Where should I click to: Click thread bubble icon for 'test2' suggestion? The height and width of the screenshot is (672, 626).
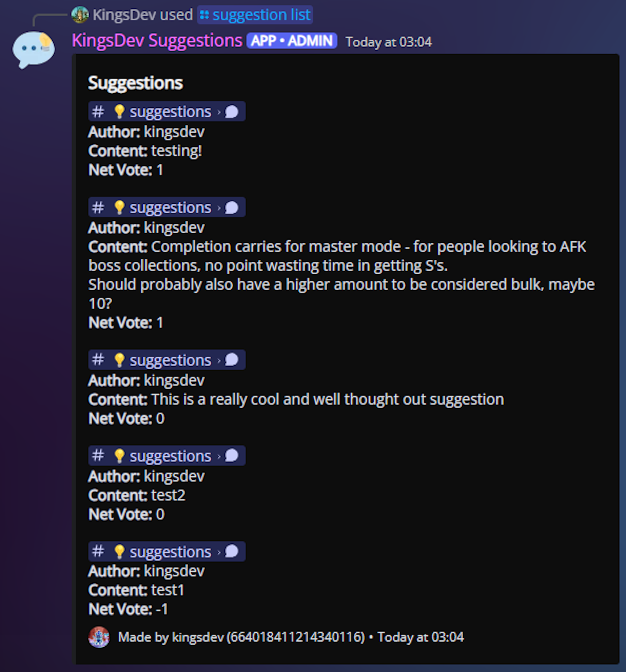232,456
